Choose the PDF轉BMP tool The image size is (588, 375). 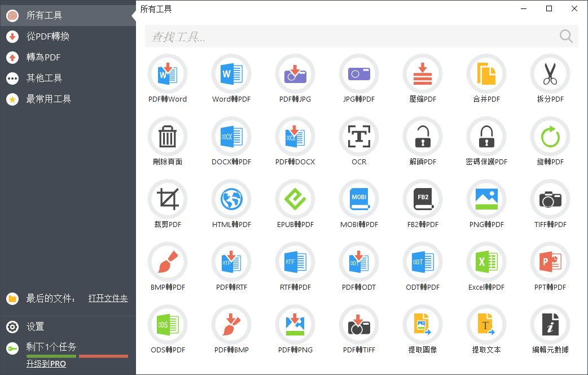click(x=231, y=325)
